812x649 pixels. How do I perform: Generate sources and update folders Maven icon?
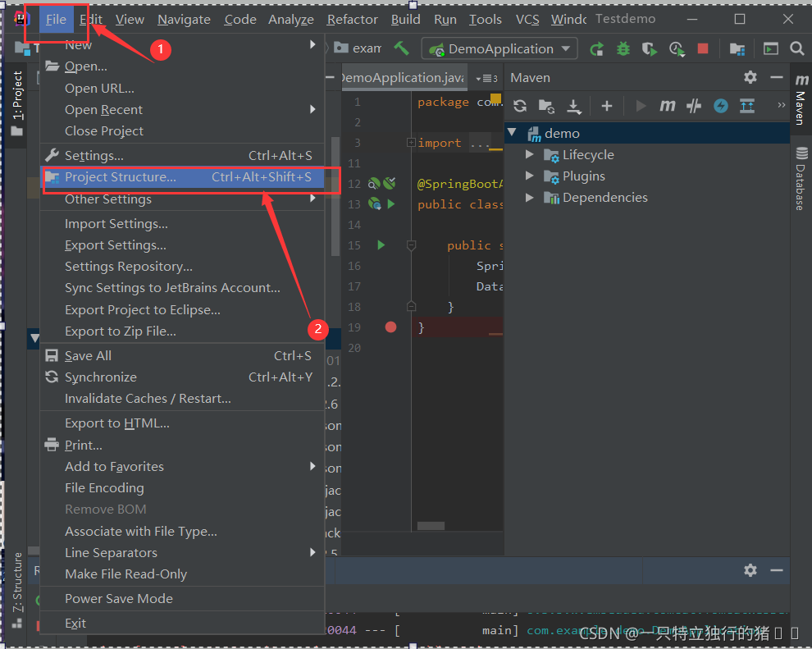[546, 106]
